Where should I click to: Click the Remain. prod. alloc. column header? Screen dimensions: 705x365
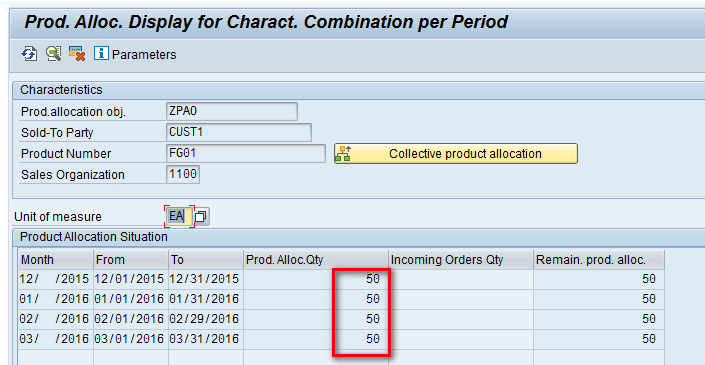coord(599,260)
